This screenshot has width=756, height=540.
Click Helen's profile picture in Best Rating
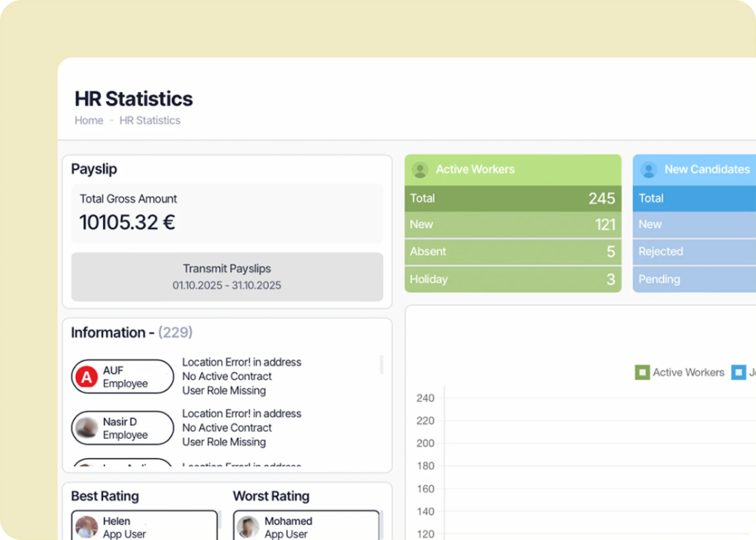pos(87,527)
